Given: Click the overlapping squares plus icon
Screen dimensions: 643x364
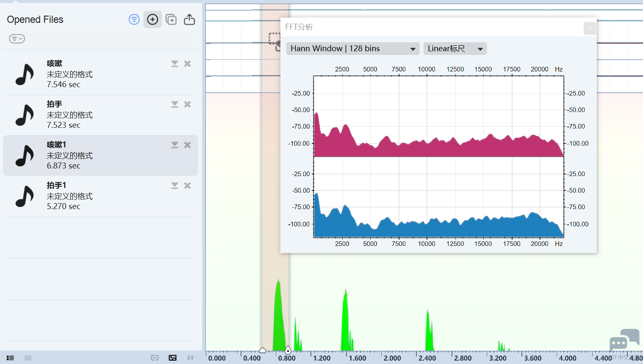Looking at the screenshot, I should click(171, 19).
